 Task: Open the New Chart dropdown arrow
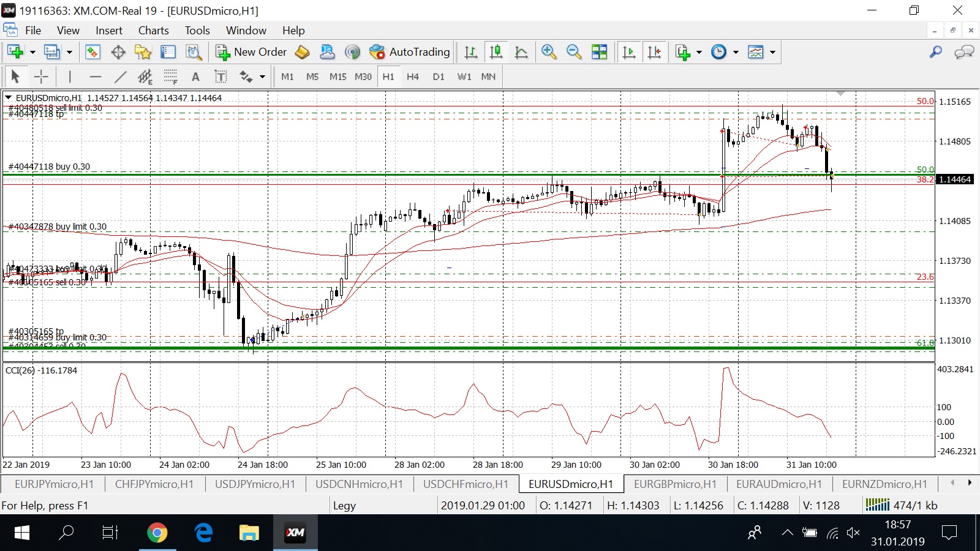[x=32, y=52]
